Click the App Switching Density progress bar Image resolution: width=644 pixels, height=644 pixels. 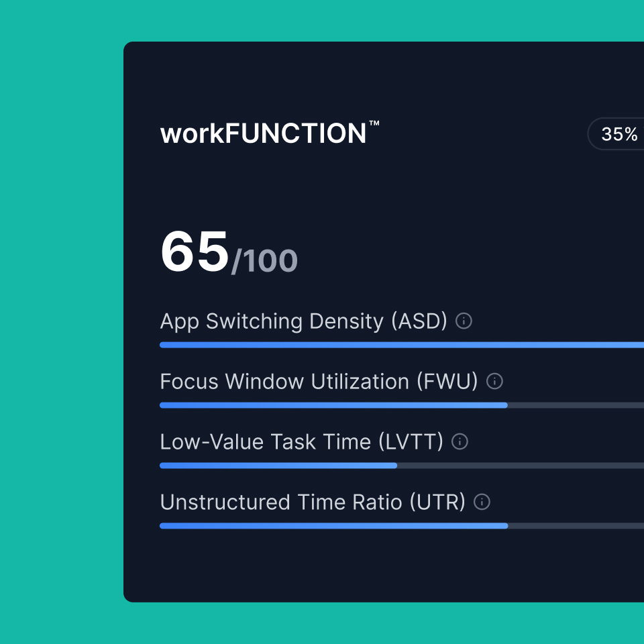point(402,345)
